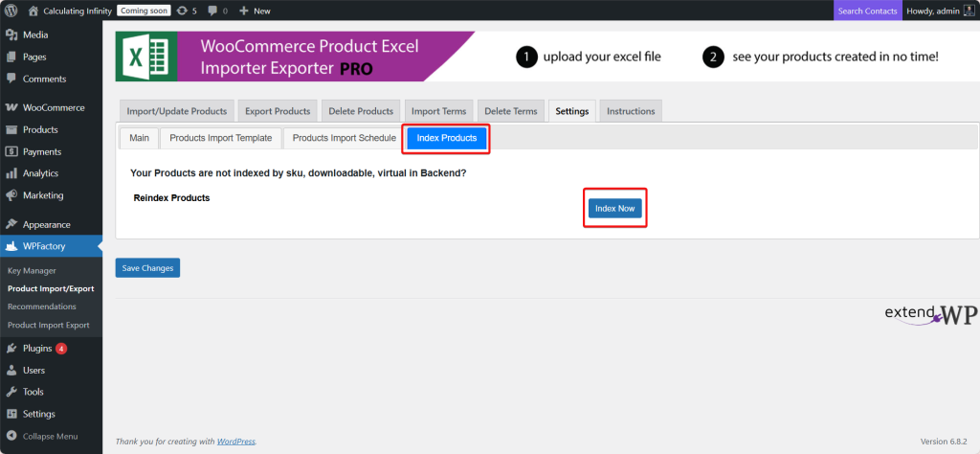Viewport: 980px width, 454px height.
Task: Click the Pages sidebar icon
Action: pyautogui.click(x=11, y=57)
